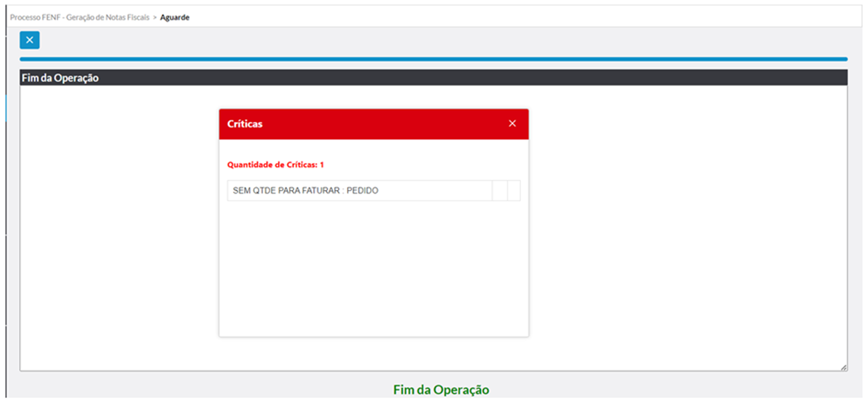Grab the text area resize handle
The image size is (868, 406).
click(843, 367)
